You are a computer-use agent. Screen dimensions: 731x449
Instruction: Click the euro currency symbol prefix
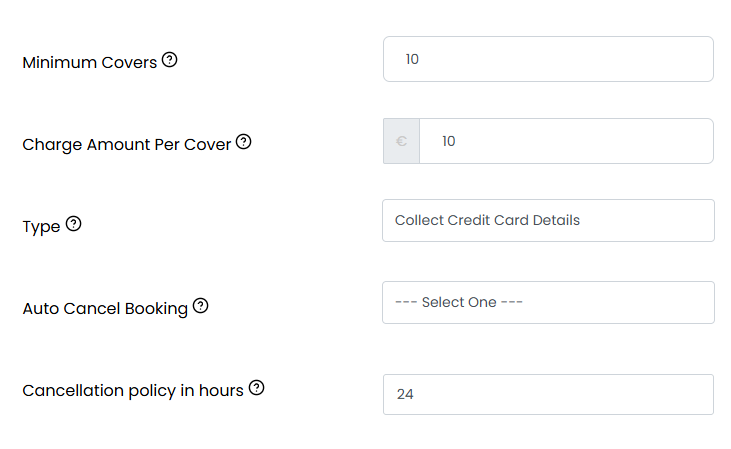(401, 141)
